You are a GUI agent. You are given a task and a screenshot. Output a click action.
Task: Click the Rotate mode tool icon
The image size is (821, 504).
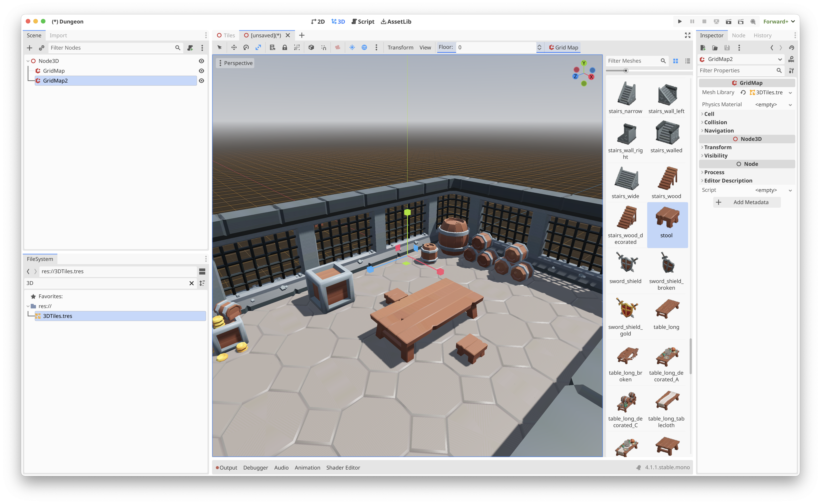click(x=246, y=47)
